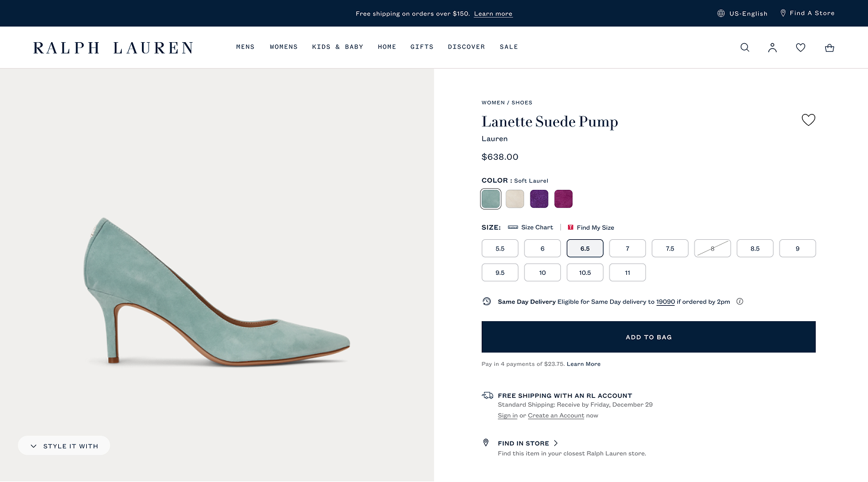
Task: Select size 10.5
Action: pyautogui.click(x=585, y=272)
